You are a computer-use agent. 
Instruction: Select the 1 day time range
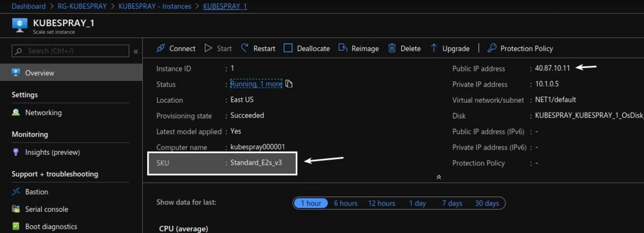417,203
